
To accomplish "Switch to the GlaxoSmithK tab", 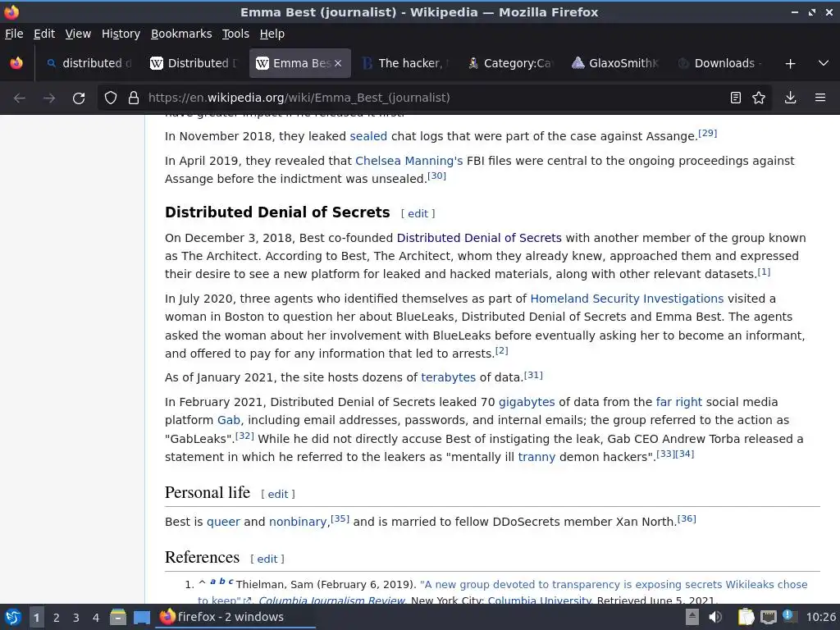I will point(616,63).
